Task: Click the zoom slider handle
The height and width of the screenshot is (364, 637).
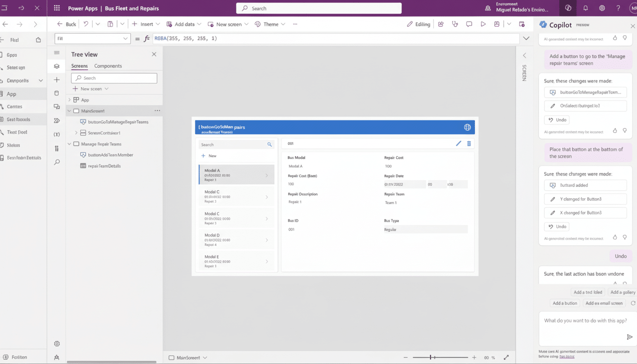Action: [x=430, y=357]
